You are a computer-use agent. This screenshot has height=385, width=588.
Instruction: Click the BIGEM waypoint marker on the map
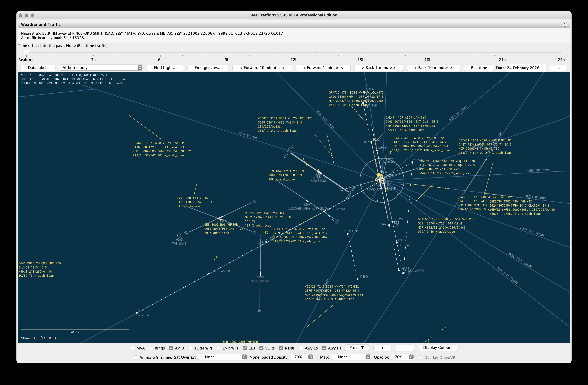point(209,273)
